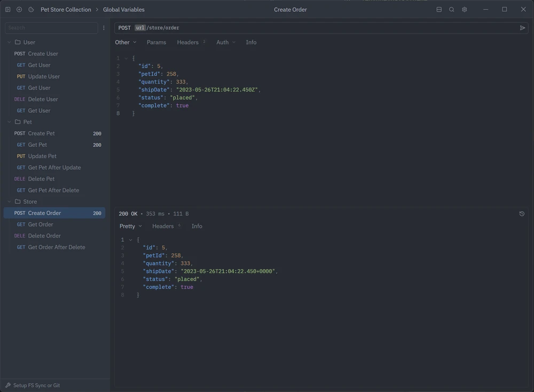Collapse the Store folder chevron
Viewport: 534px width, 392px height.
coord(9,202)
